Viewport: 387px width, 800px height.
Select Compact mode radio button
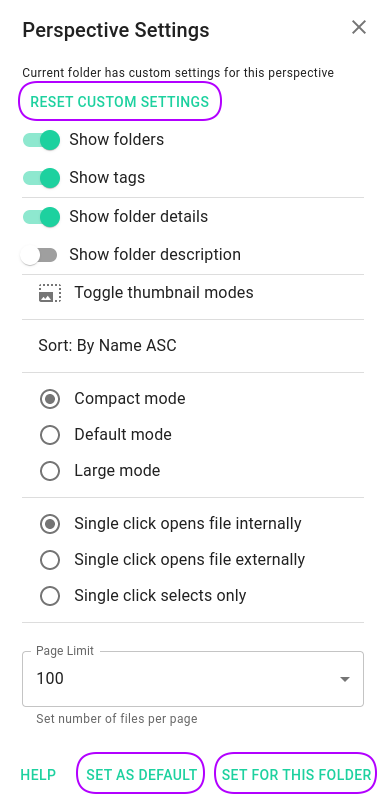pyautogui.click(x=50, y=399)
